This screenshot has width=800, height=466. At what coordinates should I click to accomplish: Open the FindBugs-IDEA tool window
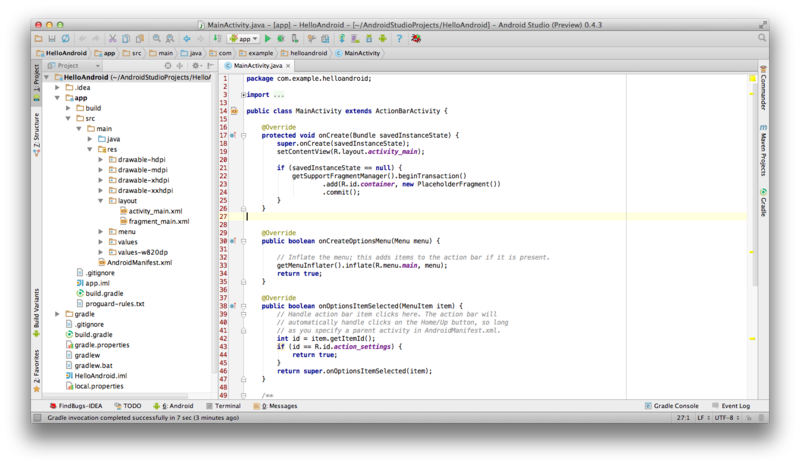click(x=76, y=406)
